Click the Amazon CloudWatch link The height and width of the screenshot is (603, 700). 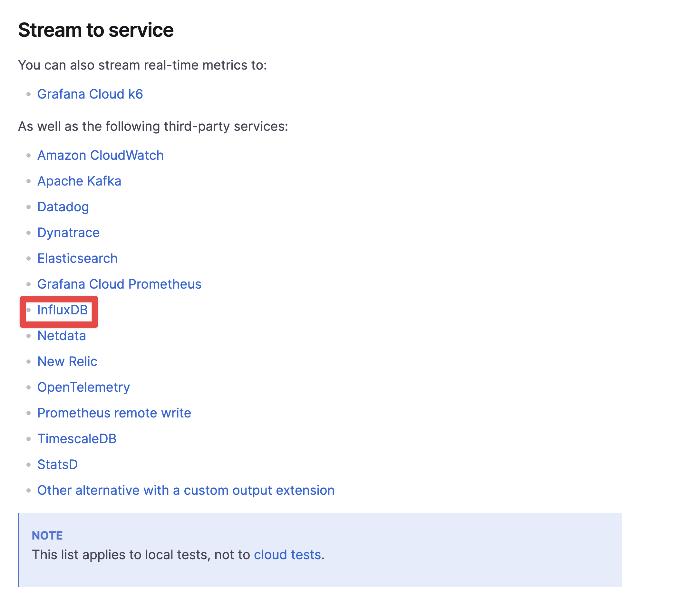100,155
